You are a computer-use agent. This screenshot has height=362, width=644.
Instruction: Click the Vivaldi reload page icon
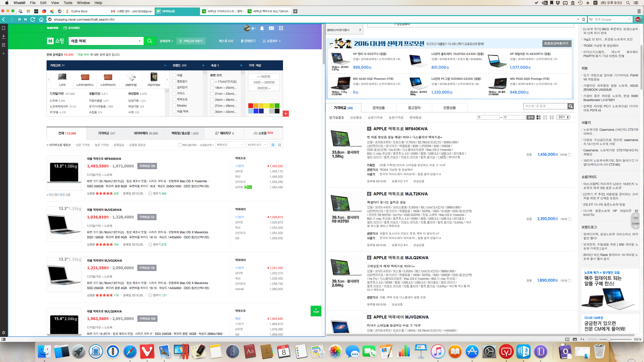click(x=33, y=19)
